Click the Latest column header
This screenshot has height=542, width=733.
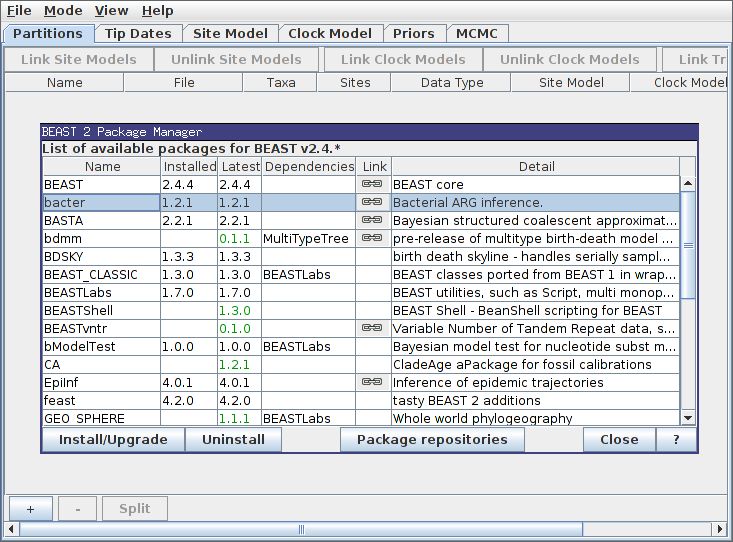240,166
